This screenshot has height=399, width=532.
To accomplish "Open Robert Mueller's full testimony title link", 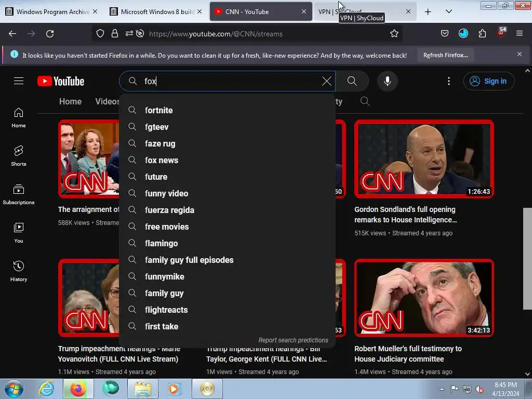I will tap(408, 353).
